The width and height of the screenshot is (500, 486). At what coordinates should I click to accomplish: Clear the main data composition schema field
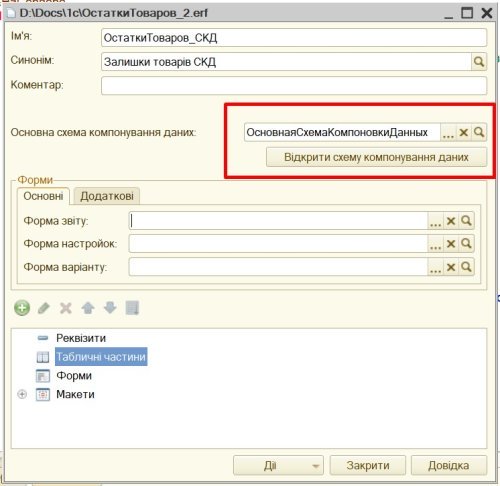463,132
